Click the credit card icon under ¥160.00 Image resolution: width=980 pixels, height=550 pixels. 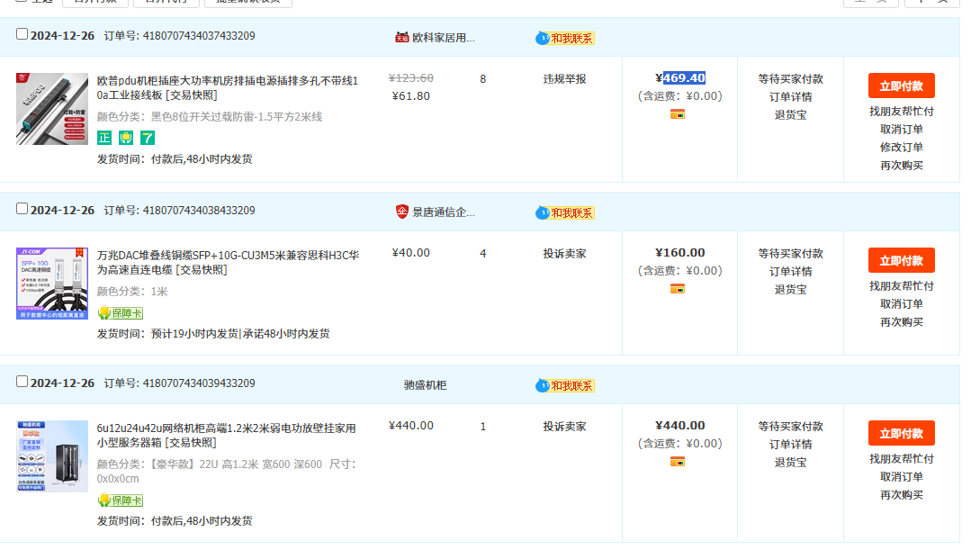point(678,289)
